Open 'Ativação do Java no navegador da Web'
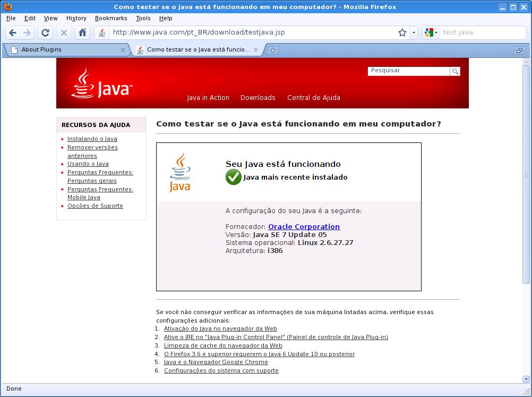Image resolution: width=532 pixels, height=397 pixels. click(x=220, y=328)
